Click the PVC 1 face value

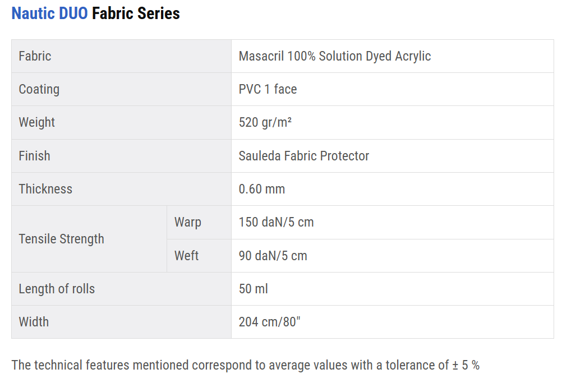tap(268, 89)
